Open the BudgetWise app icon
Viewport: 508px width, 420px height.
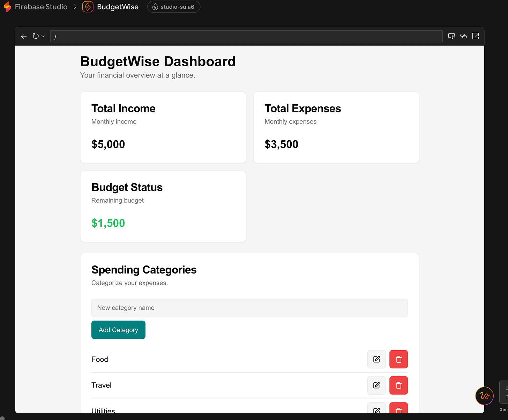(x=88, y=7)
